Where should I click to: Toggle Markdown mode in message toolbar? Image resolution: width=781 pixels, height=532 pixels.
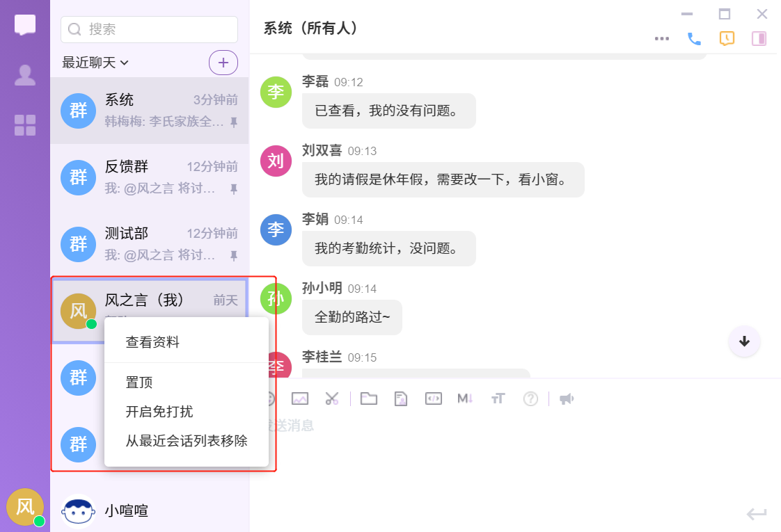click(x=465, y=398)
